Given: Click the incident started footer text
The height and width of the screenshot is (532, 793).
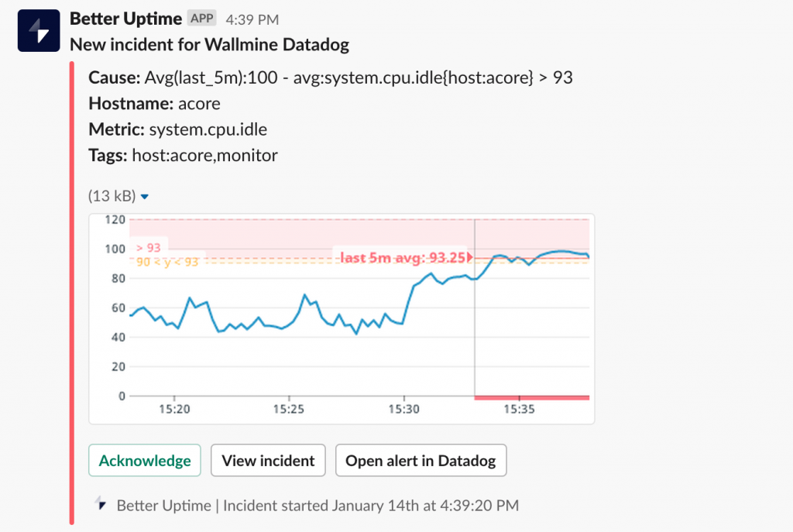Looking at the screenshot, I should 318,506.
